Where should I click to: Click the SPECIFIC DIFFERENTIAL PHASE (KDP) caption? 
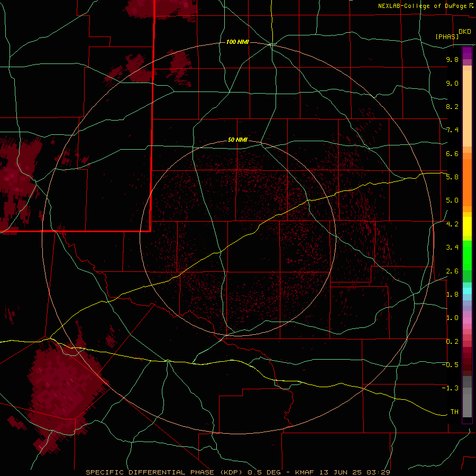(165, 472)
